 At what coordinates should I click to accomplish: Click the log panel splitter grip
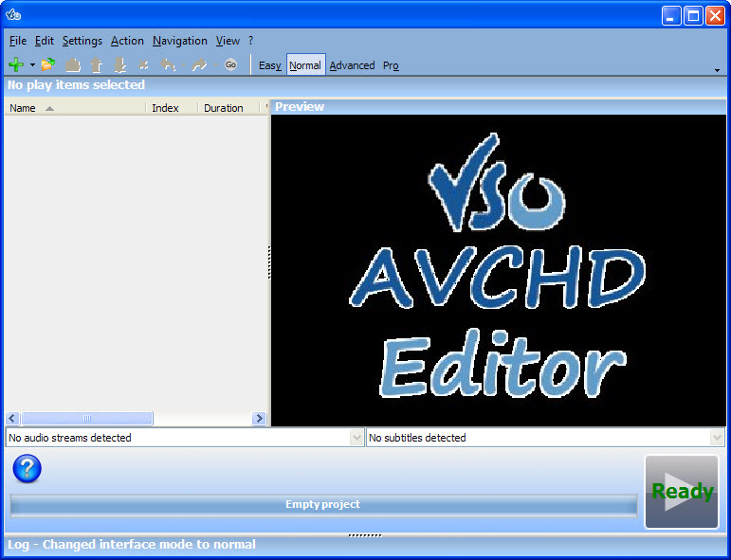(x=365, y=535)
